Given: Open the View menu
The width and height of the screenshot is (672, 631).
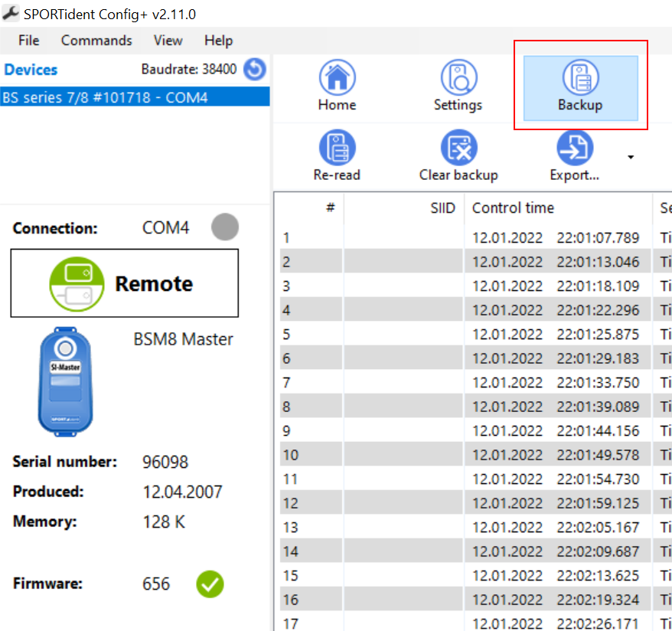Looking at the screenshot, I should tap(168, 41).
